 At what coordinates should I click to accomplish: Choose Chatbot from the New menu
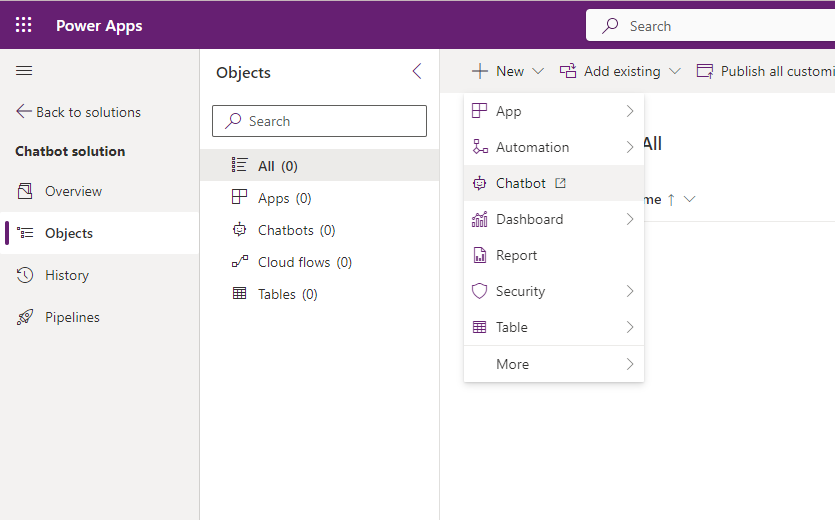point(554,183)
